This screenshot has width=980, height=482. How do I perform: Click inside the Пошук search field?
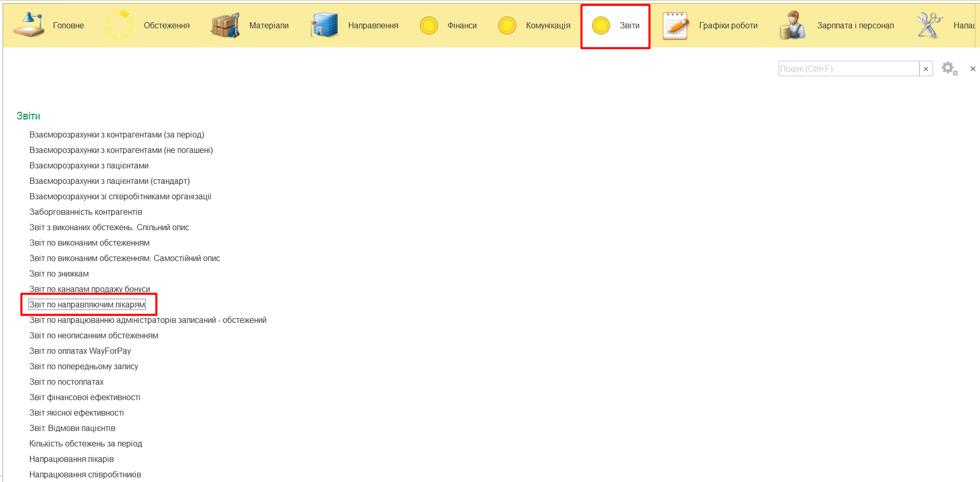848,69
